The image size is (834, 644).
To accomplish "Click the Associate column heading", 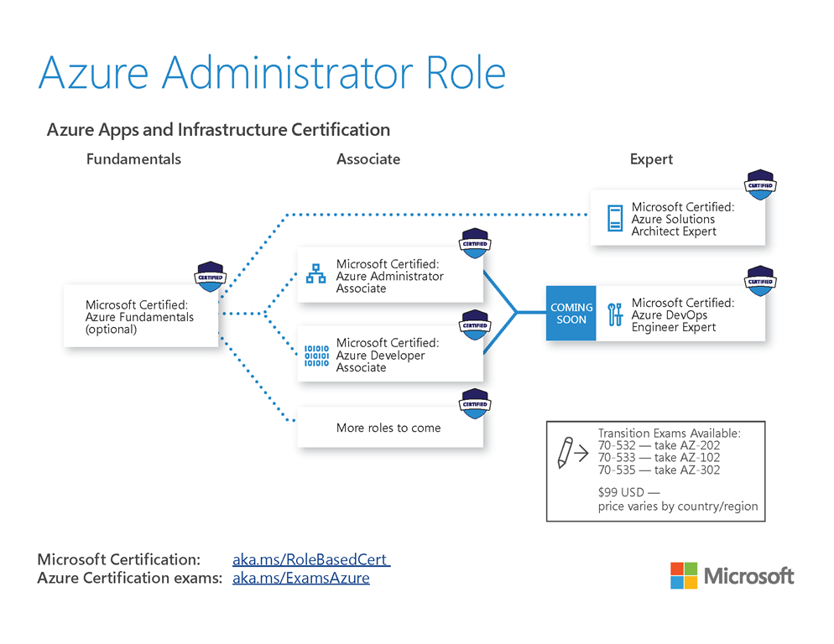I will (x=368, y=159).
